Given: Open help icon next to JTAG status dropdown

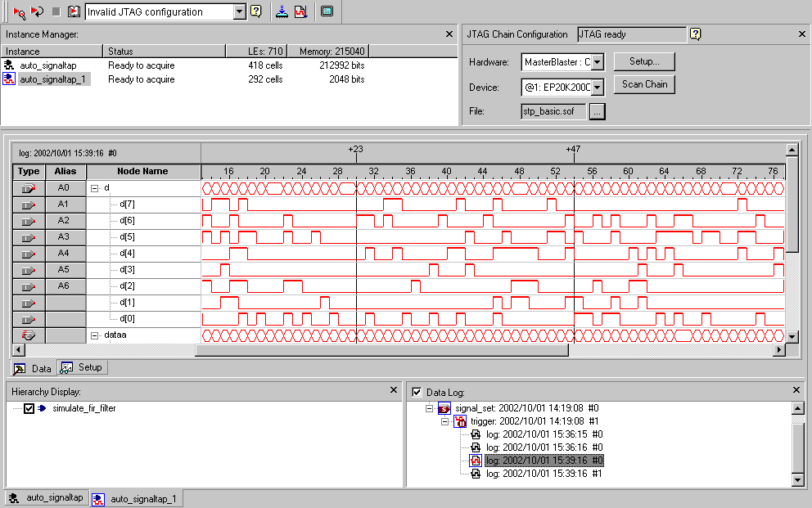Looking at the screenshot, I should [x=255, y=11].
